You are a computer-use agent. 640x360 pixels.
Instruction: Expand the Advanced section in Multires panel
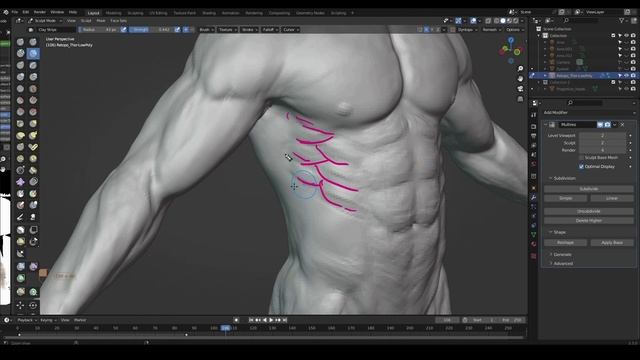(563, 263)
